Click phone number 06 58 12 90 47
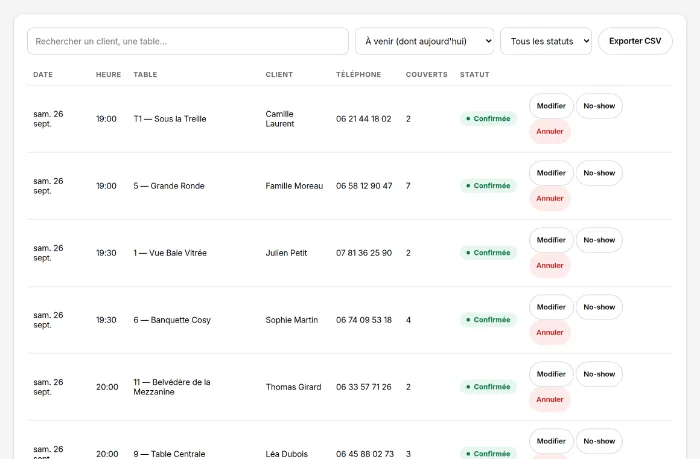This screenshot has width=700, height=459. click(x=364, y=186)
